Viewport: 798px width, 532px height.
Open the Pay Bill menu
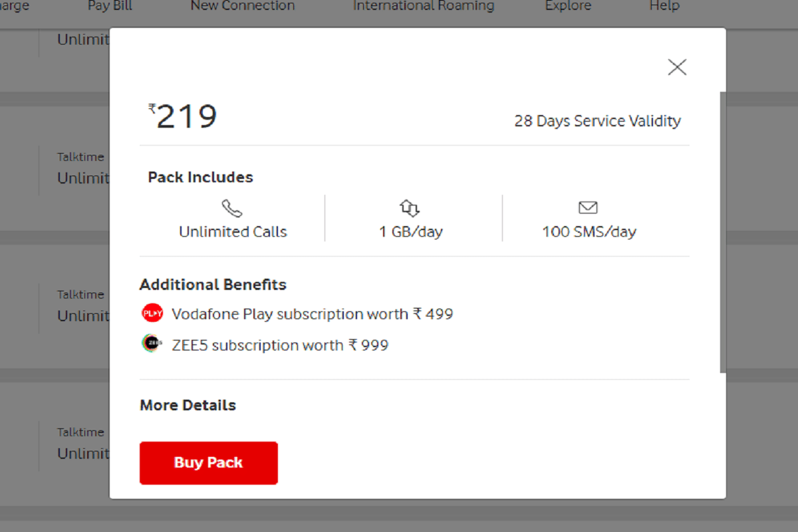click(x=109, y=6)
